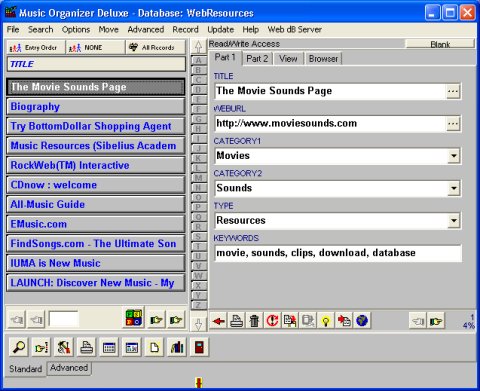Click the light bulb icon
480x391 pixels.
tap(326, 321)
